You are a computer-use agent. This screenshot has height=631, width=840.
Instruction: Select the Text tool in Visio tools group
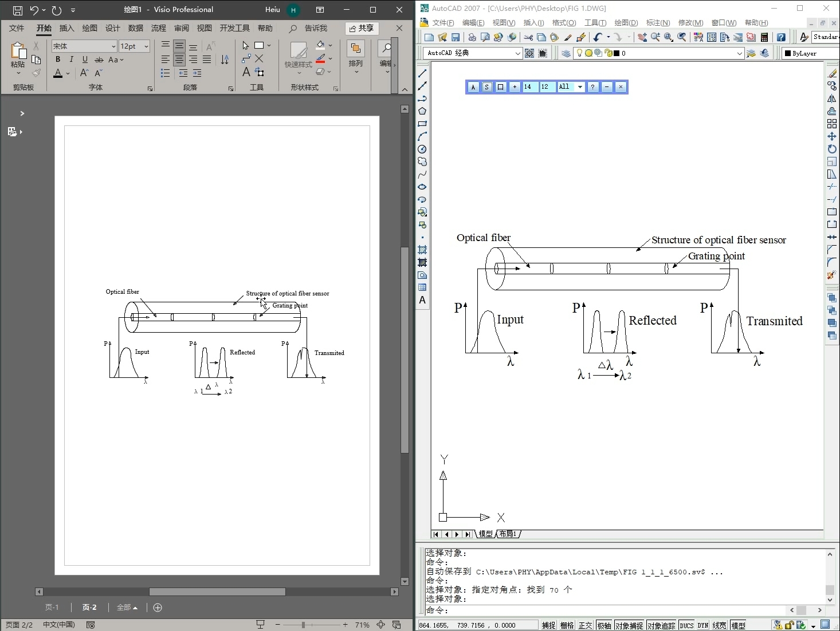pyautogui.click(x=246, y=72)
